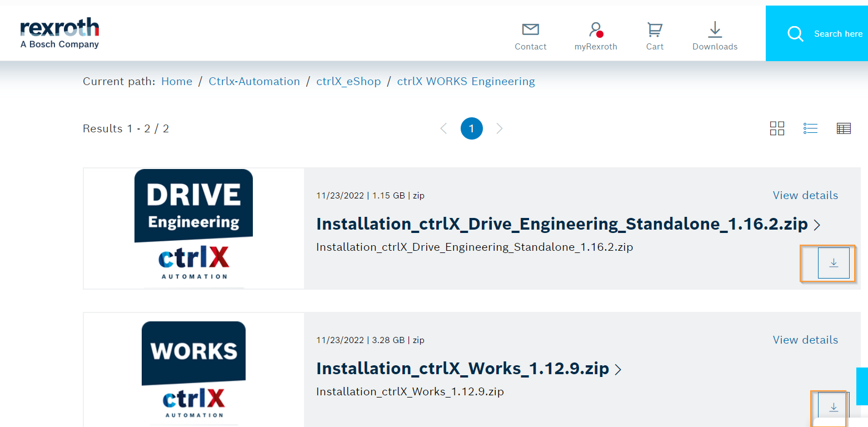Viewport: 868px width, 427px height.
Task: Download ctrlX Works 1.12.9 zip
Action: tap(834, 408)
